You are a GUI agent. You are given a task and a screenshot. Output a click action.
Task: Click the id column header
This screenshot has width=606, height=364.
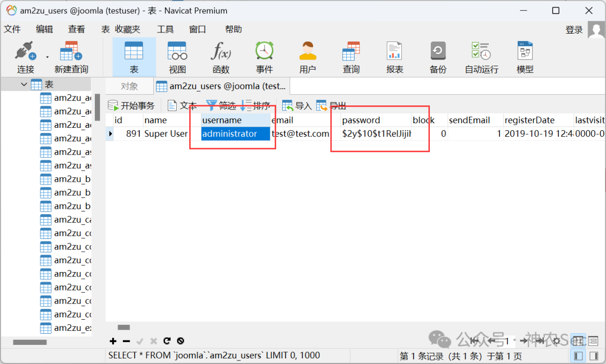click(128, 120)
